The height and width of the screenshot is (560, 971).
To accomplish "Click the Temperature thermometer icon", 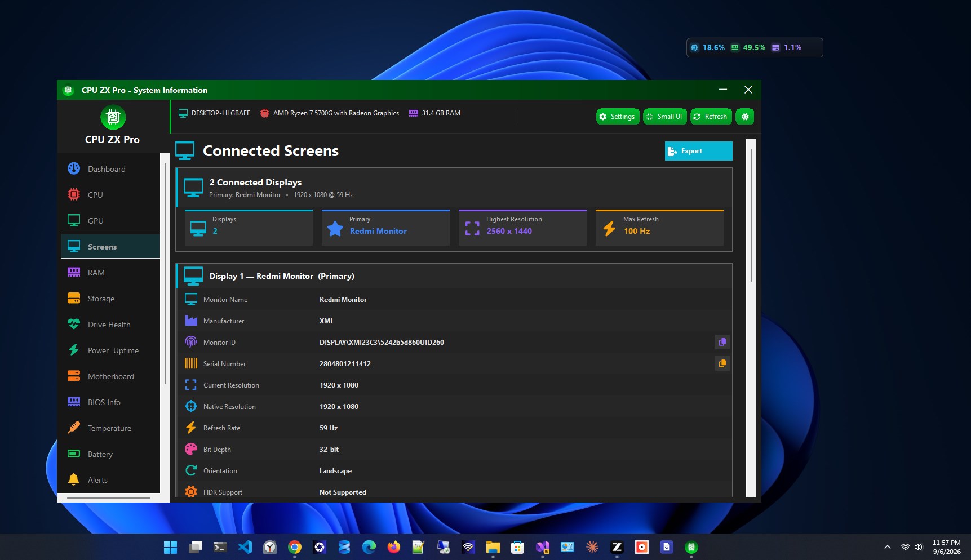I will 74,428.
